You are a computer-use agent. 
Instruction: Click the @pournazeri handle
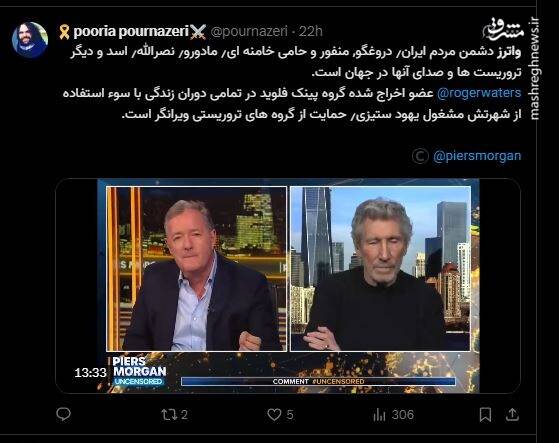(x=249, y=32)
